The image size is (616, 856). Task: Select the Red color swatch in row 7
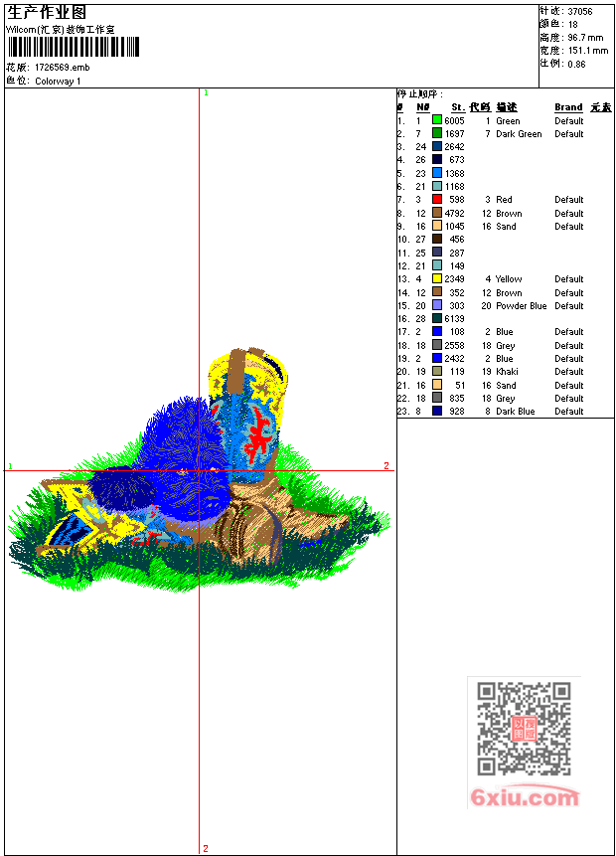pyautogui.click(x=437, y=200)
